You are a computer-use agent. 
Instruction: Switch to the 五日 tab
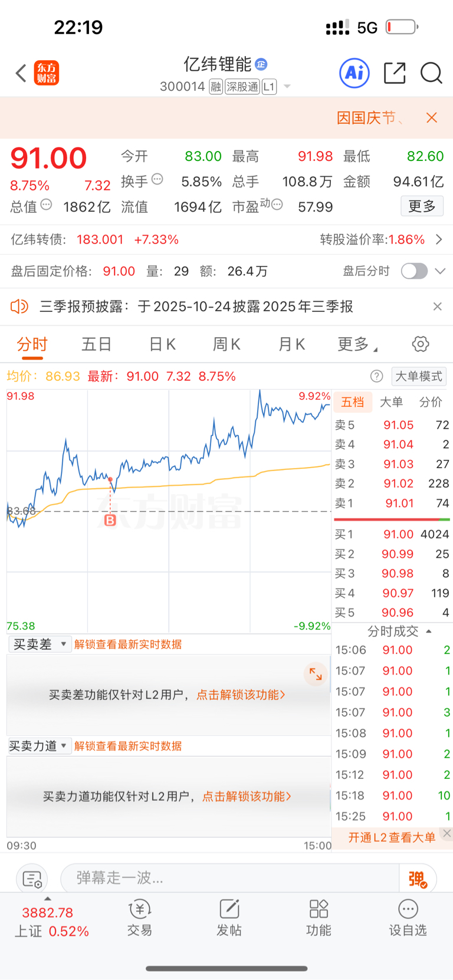click(96, 344)
